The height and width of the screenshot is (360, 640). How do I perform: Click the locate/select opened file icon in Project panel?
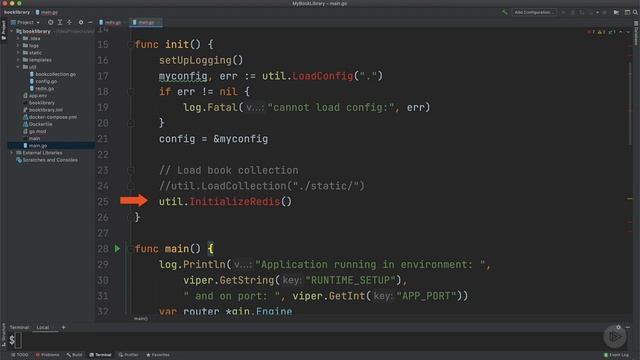pyautogui.click(x=51, y=22)
